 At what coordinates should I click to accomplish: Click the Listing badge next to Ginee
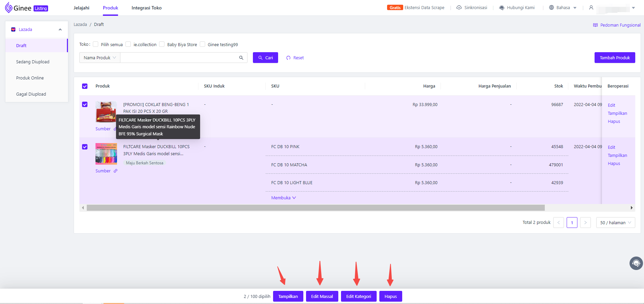tap(41, 8)
